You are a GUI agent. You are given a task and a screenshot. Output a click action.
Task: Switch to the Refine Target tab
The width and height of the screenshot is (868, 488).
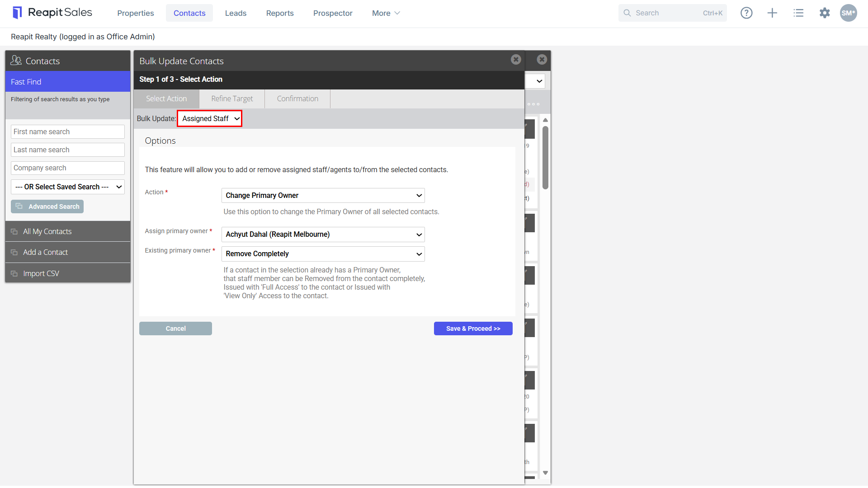[x=232, y=99]
